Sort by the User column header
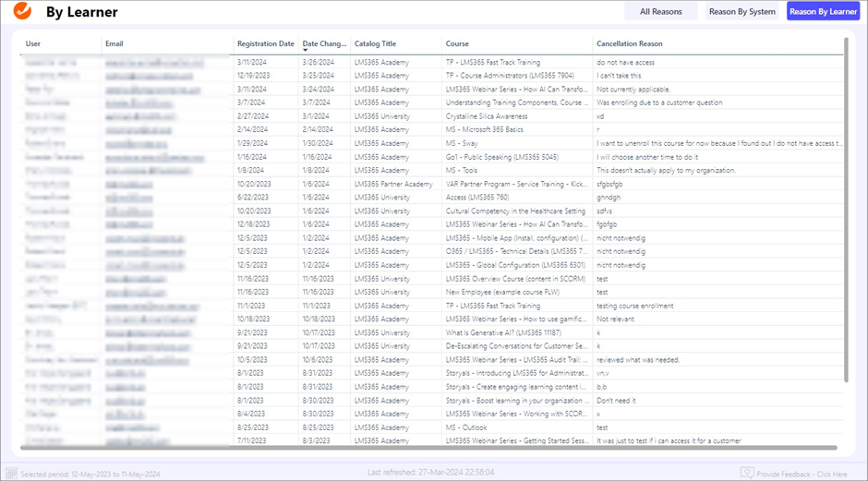This screenshot has height=481, width=868. click(x=33, y=43)
